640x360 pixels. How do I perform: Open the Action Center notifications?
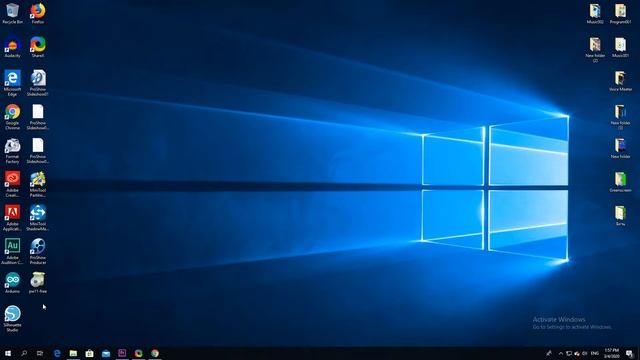click(629, 353)
